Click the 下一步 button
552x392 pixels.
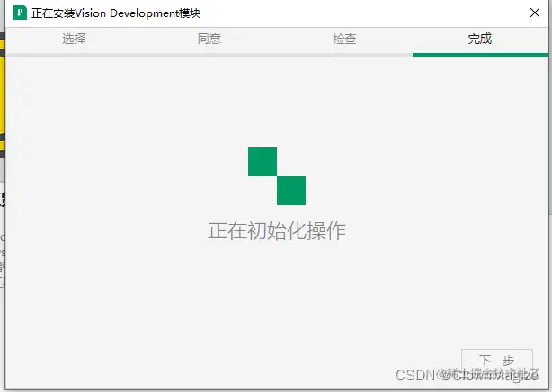point(497,361)
